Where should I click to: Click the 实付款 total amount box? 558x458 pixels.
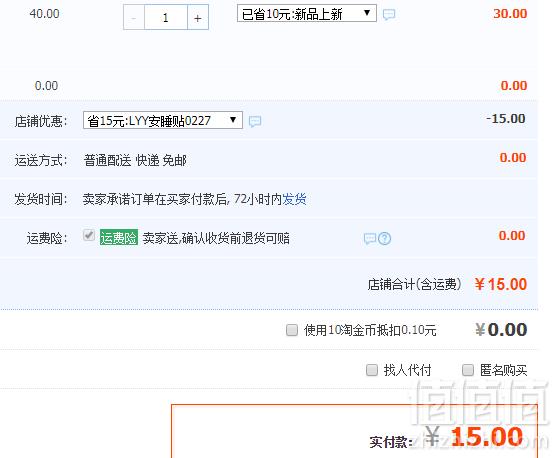click(x=354, y=431)
